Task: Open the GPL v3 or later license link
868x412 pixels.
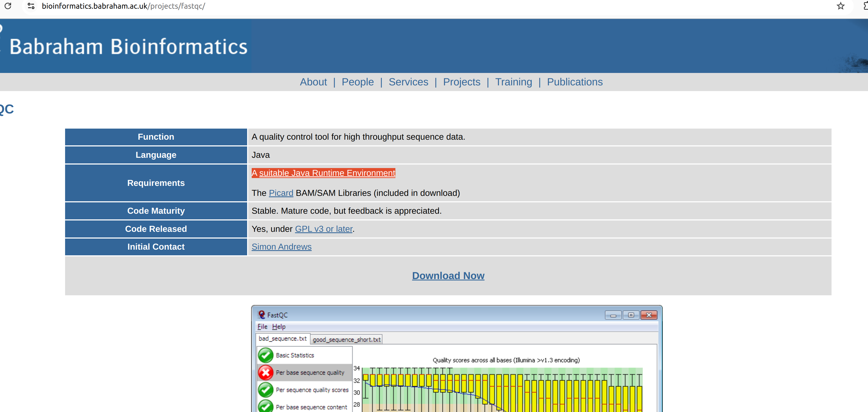Action: click(x=324, y=229)
